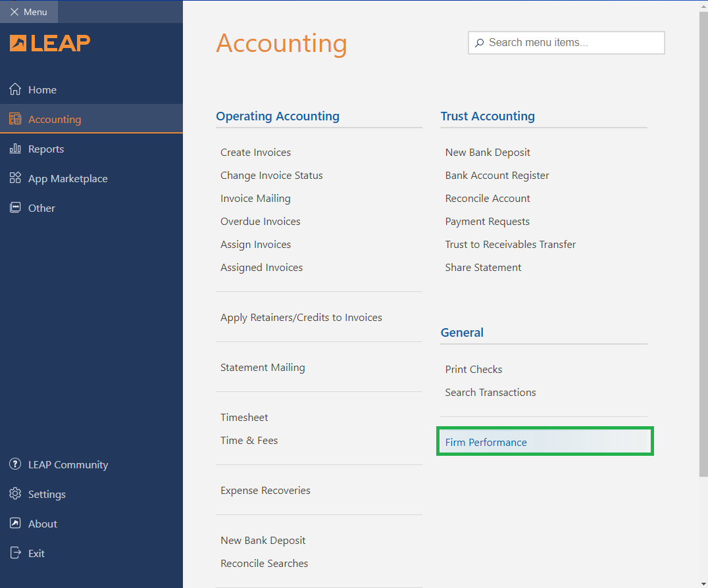Image resolution: width=708 pixels, height=588 pixels.
Task: Click the Exit door icon
Action: [15, 553]
